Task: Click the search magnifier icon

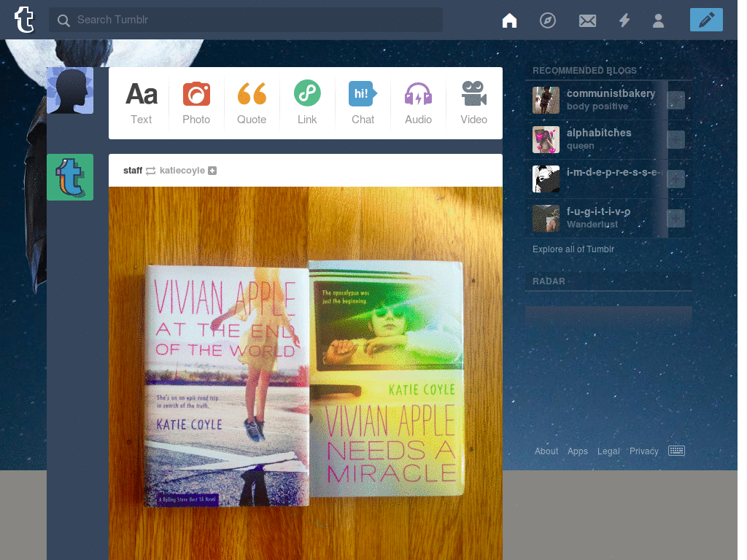Action: [x=63, y=20]
